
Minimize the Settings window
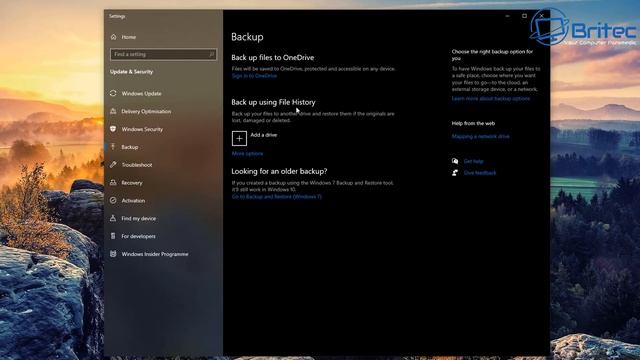[x=507, y=16]
